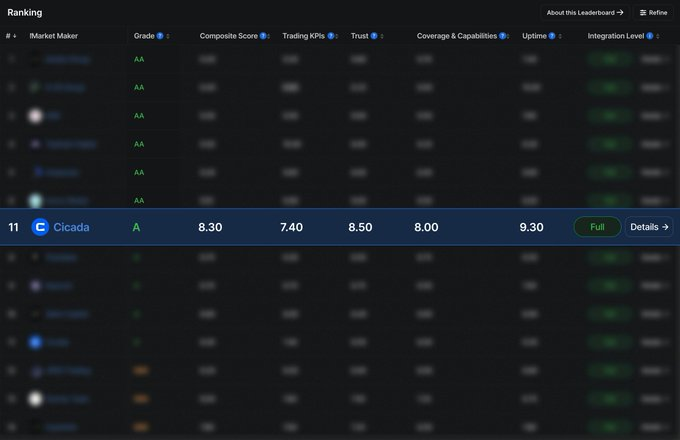Select Cicada's Trading KPIs value 7.40
Viewport: 680px width, 440px height.
coord(291,227)
